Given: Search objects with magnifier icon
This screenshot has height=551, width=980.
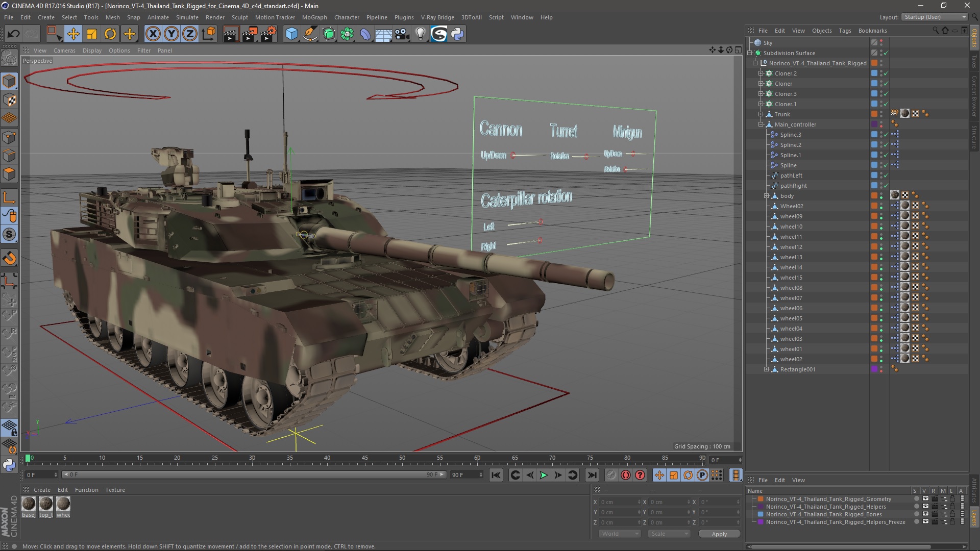Looking at the screenshot, I should pos(936,31).
